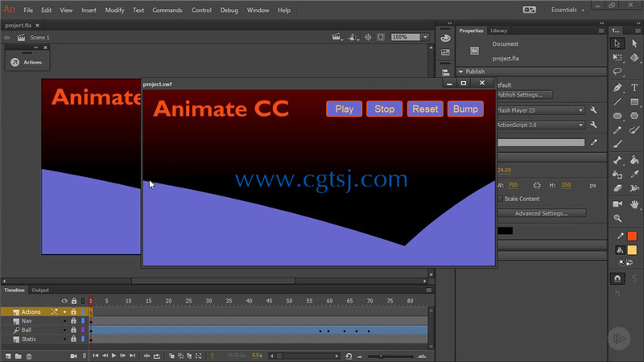Click Stop button in project.swf window
644x362 pixels.
tap(385, 109)
